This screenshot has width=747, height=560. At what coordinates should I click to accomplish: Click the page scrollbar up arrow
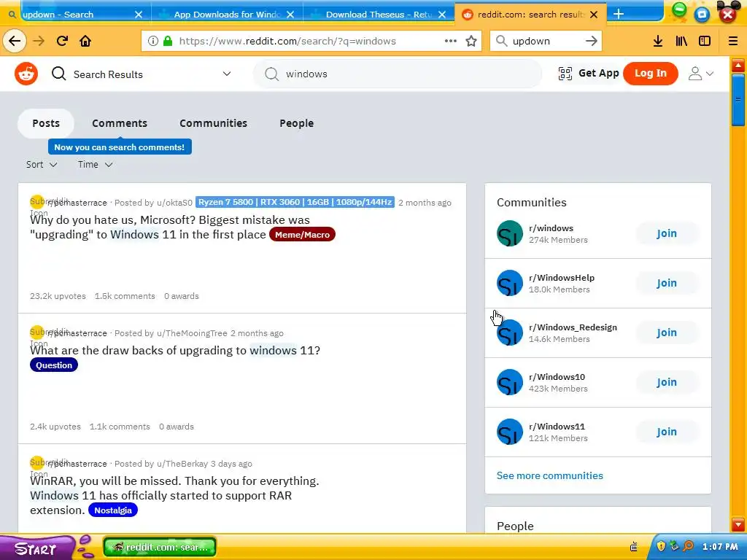click(738, 66)
